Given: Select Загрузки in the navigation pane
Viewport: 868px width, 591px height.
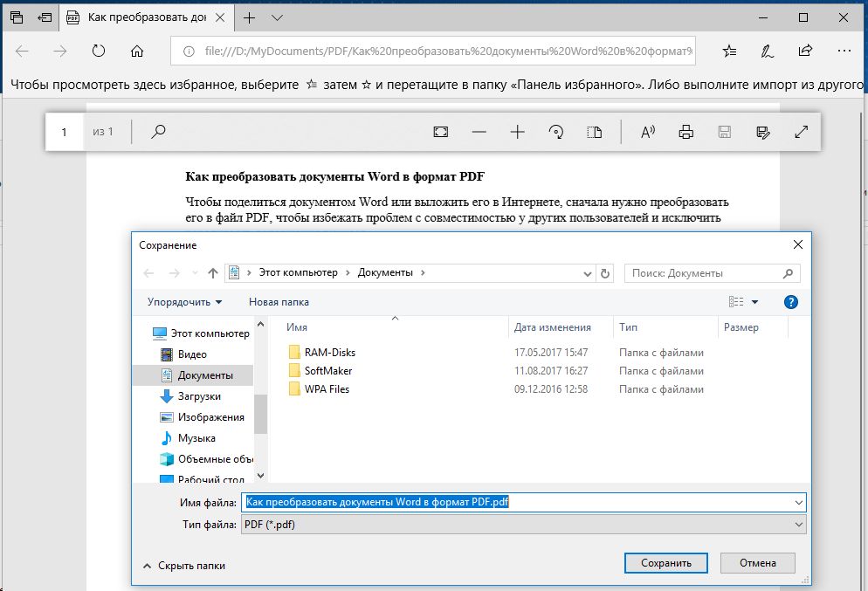Looking at the screenshot, I should tap(198, 396).
